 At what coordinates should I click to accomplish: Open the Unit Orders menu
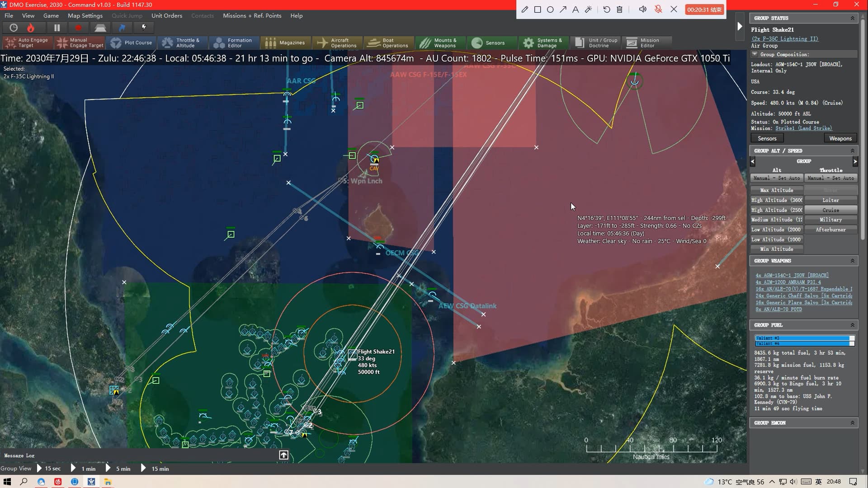167,15
